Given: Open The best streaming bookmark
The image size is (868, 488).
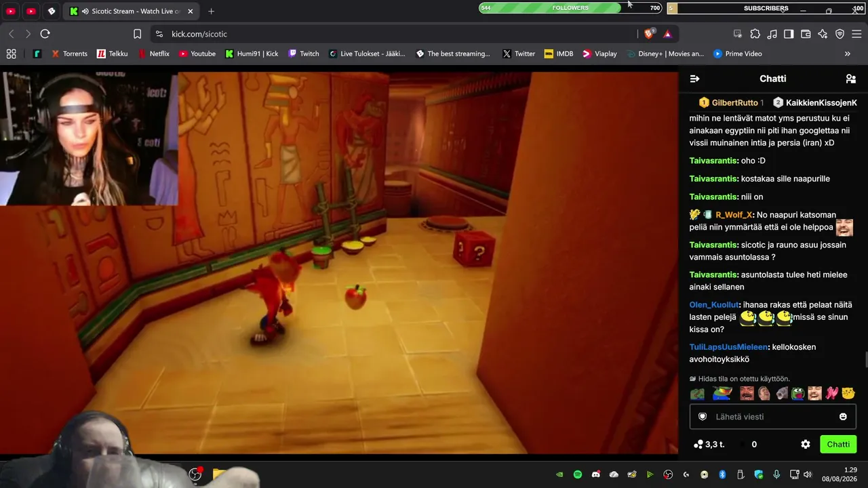Looking at the screenshot, I should [452, 54].
